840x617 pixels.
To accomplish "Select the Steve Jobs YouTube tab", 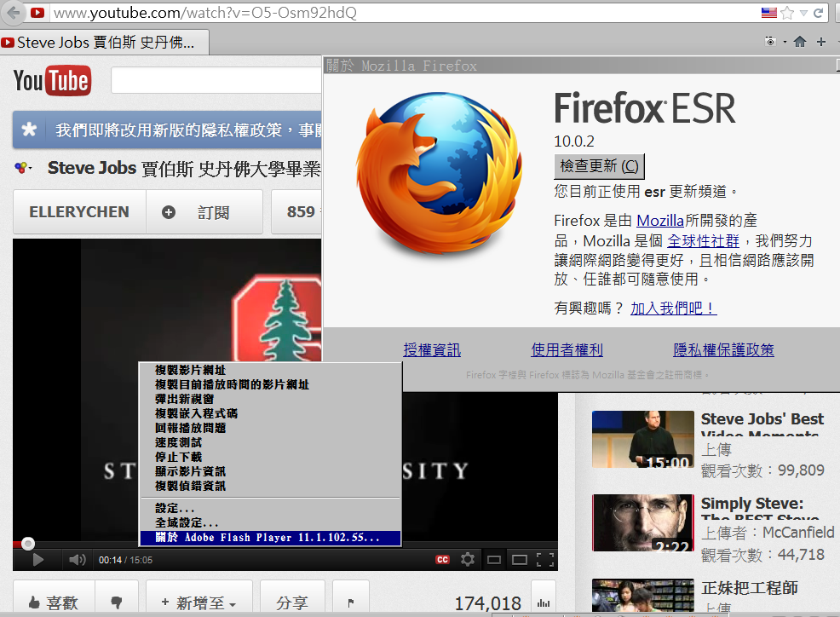I will pos(105,43).
